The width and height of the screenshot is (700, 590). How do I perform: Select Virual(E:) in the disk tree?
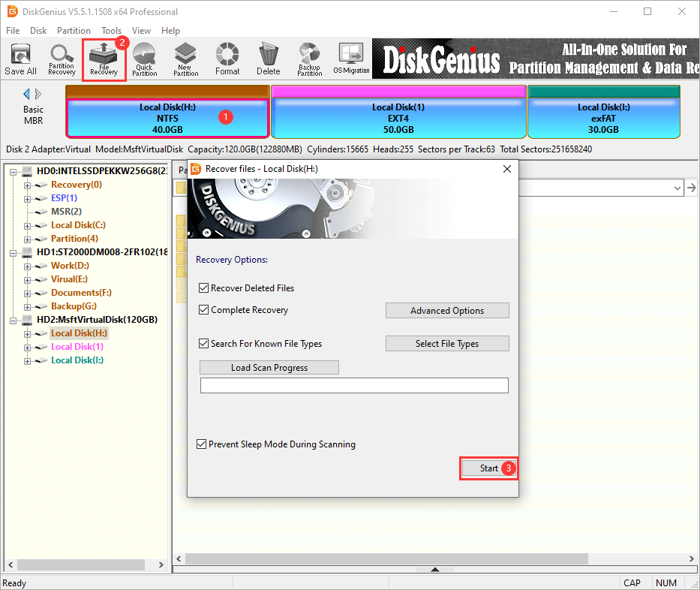click(69, 279)
